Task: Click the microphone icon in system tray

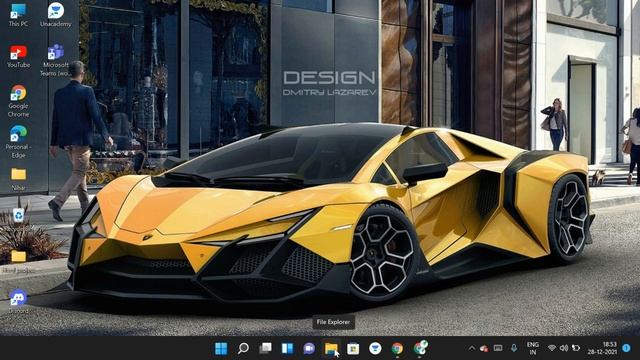Action: coord(513,348)
